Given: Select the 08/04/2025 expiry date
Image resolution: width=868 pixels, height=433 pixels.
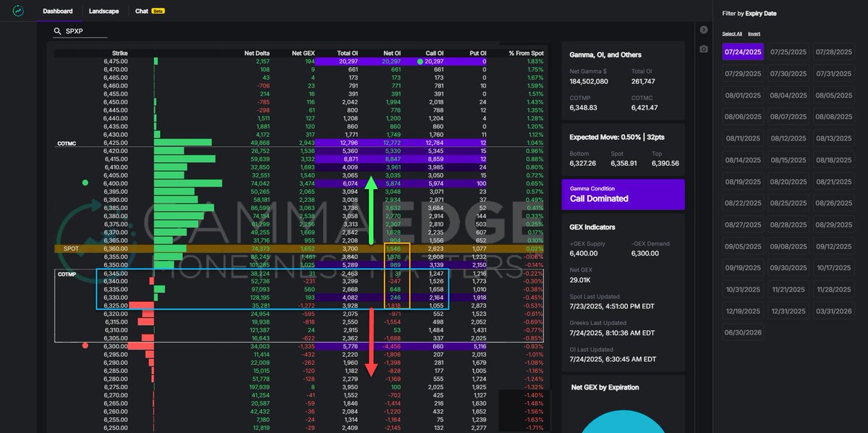Looking at the screenshot, I should tap(788, 95).
